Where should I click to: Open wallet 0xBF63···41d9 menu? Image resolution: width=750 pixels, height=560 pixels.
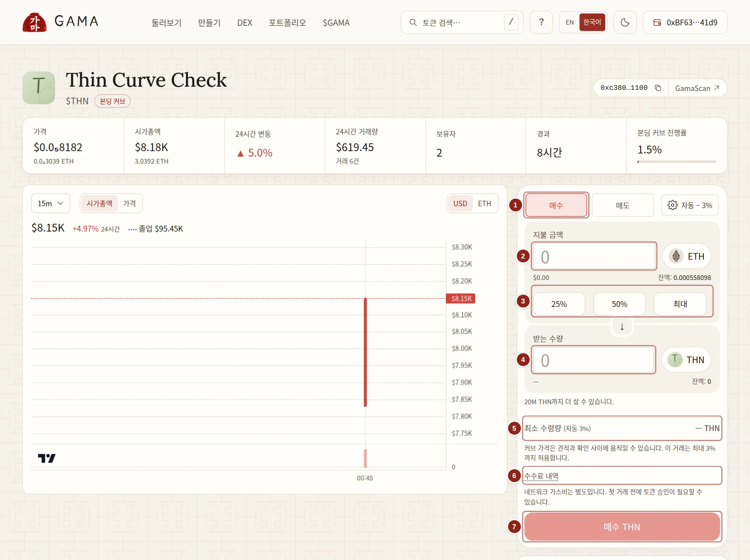(685, 22)
